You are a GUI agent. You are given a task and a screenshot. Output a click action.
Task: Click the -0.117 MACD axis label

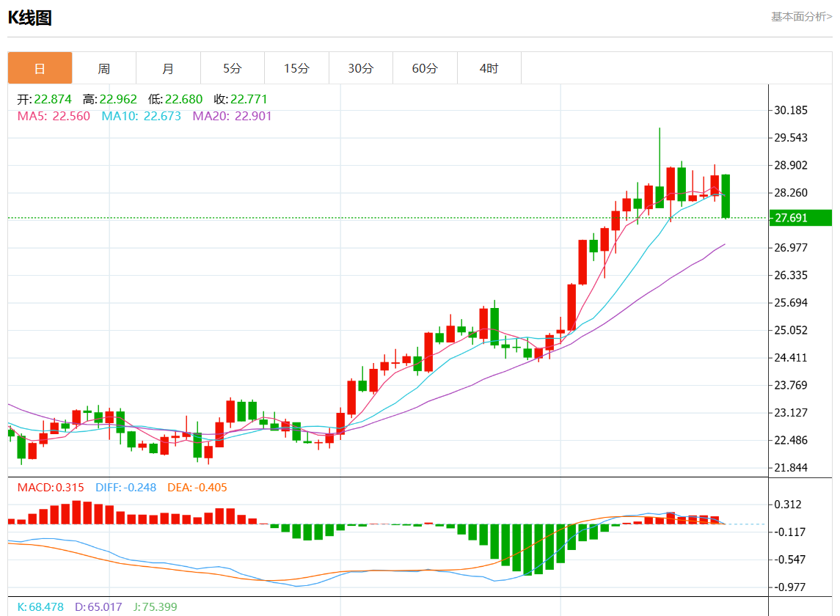(x=790, y=532)
